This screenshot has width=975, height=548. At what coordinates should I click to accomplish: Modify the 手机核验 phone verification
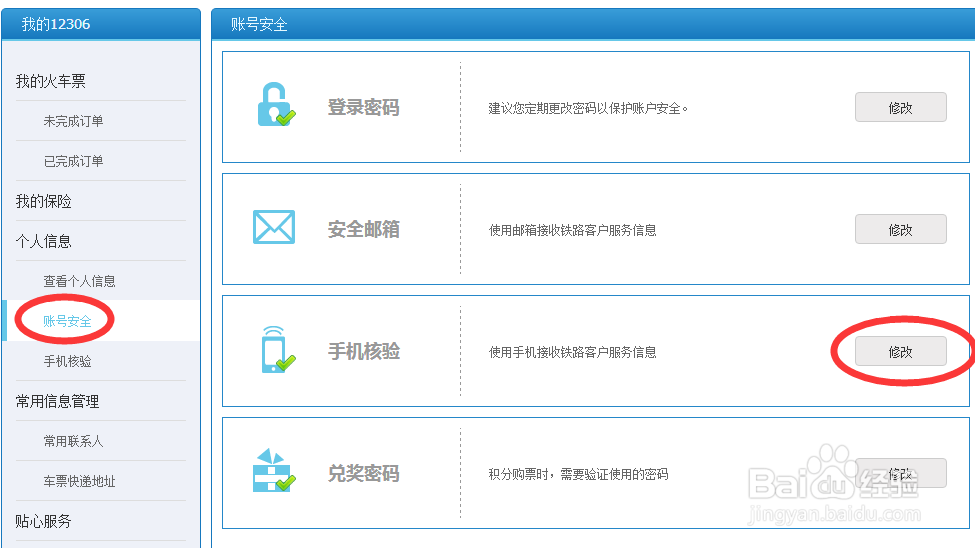[900, 351]
